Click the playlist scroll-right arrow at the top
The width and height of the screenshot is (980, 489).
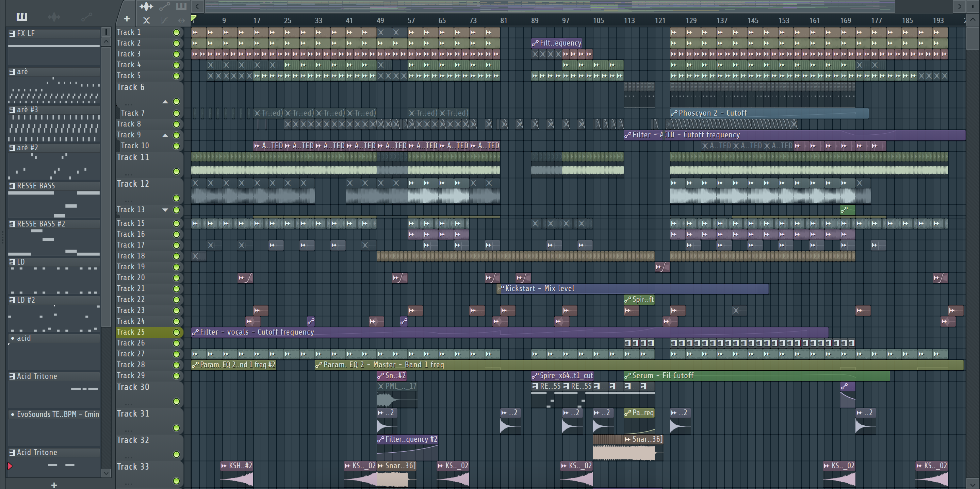[x=960, y=6]
